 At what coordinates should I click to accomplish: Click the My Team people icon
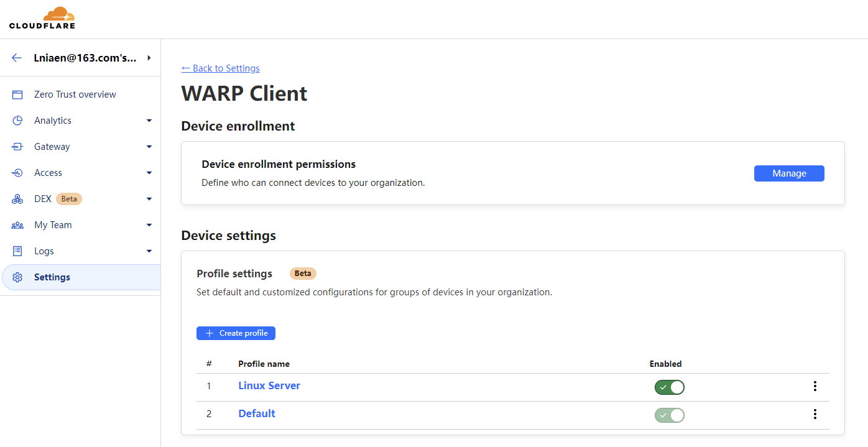17,225
